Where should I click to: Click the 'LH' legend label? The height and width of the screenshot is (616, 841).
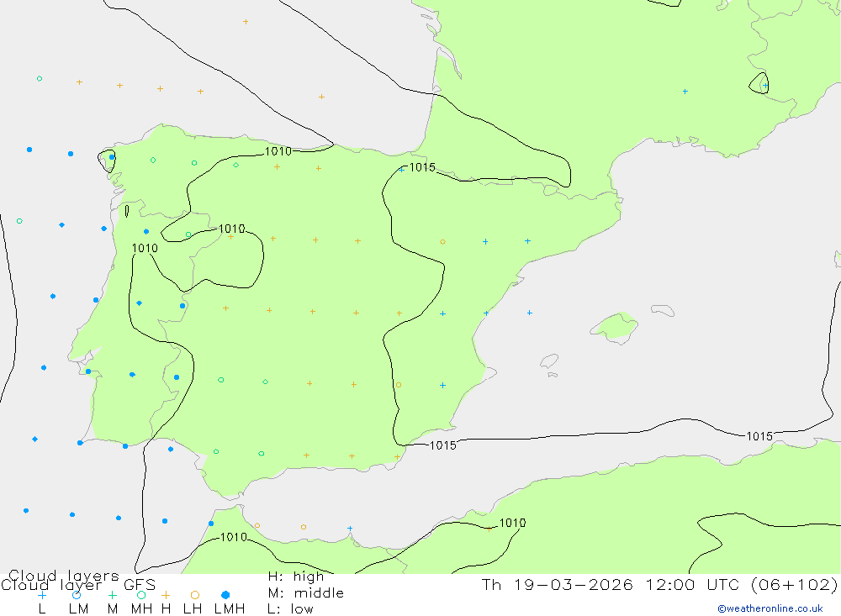[x=193, y=609]
